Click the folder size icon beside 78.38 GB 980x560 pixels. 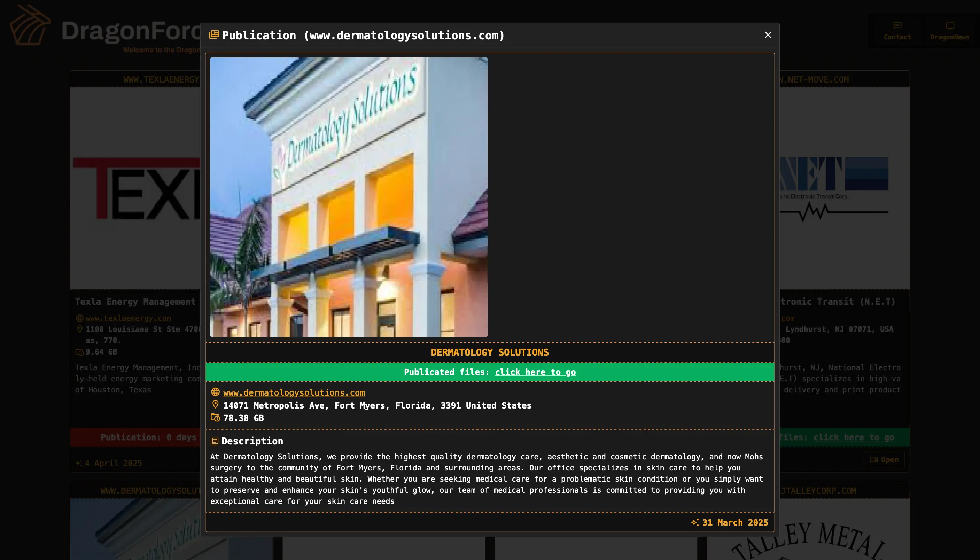pyautogui.click(x=215, y=418)
